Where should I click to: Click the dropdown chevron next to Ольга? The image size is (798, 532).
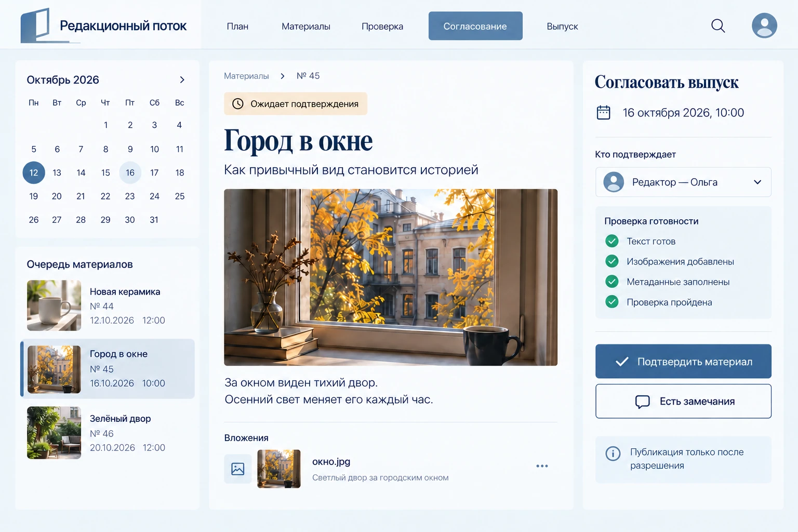(x=757, y=182)
